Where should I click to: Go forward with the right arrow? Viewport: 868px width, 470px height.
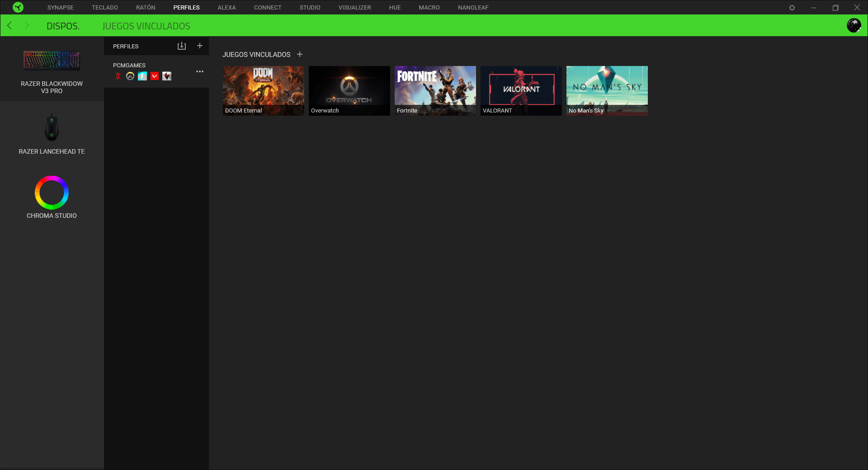pyautogui.click(x=27, y=25)
